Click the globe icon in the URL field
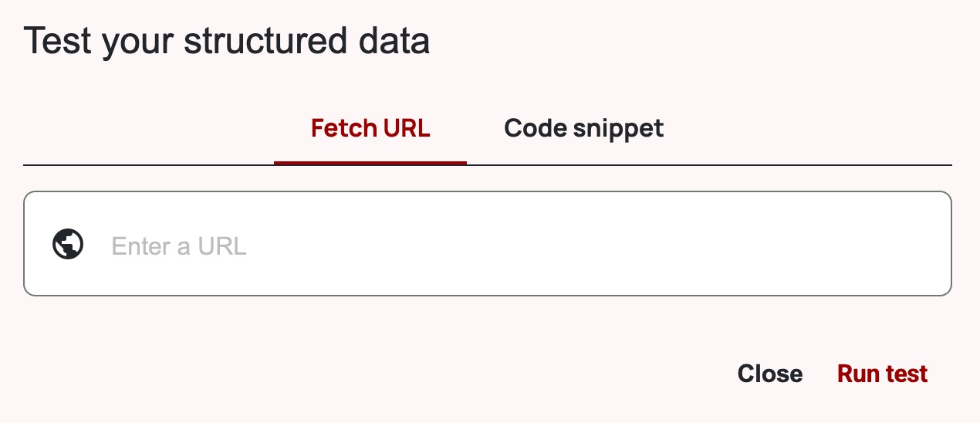 68,244
